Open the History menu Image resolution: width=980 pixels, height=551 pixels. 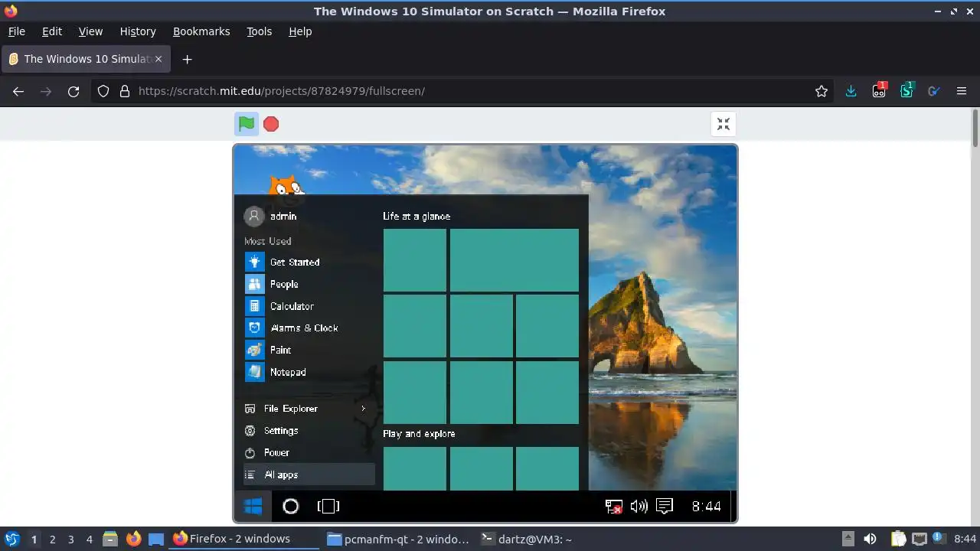click(x=138, y=31)
